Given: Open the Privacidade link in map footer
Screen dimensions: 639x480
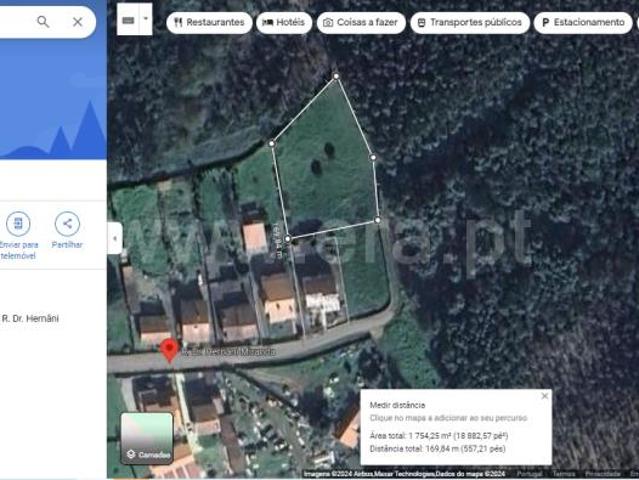Looking at the screenshot, I should coord(602,474).
